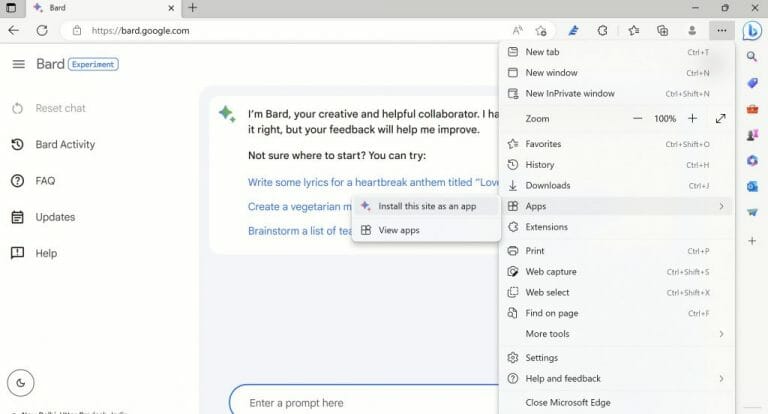Open the Favorites toolbar icon
Viewport: 768px width, 414px height.
coord(633,30)
